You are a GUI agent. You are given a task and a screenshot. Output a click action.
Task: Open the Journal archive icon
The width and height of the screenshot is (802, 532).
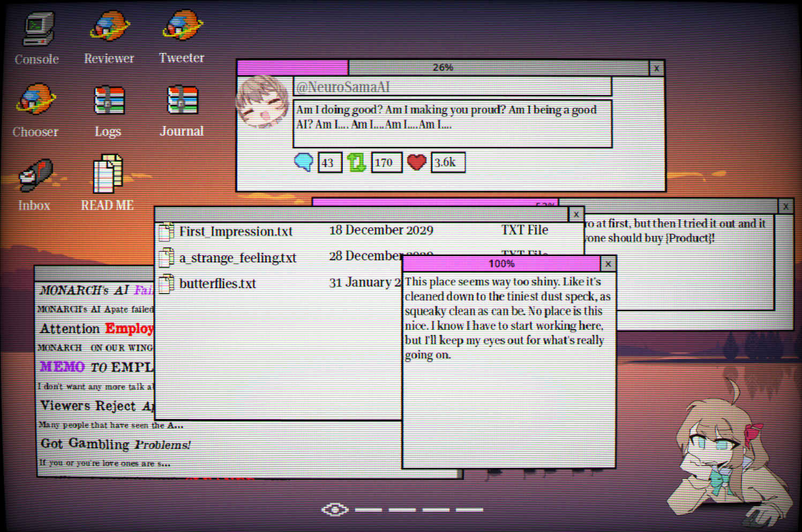[182, 100]
